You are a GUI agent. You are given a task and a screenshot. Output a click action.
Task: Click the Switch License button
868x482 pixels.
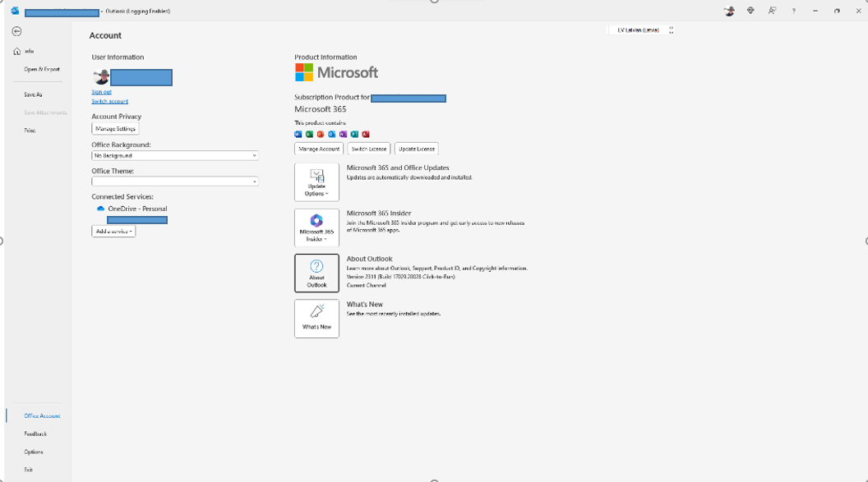(369, 149)
